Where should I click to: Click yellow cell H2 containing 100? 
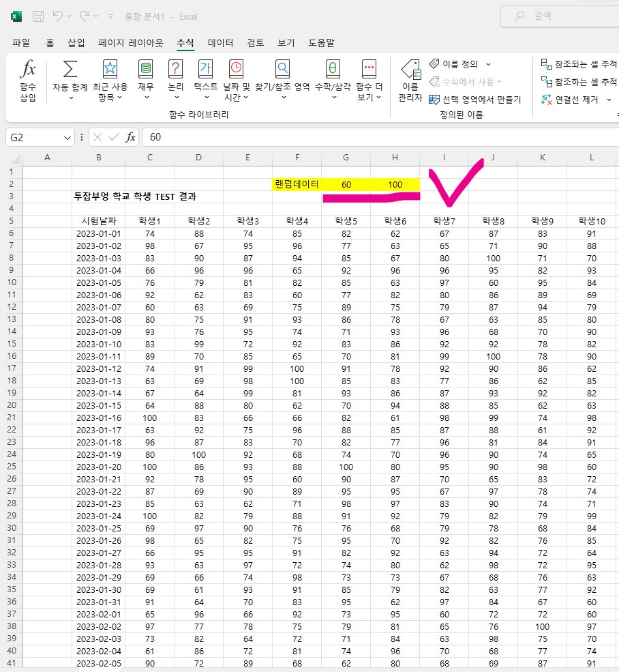click(x=395, y=184)
